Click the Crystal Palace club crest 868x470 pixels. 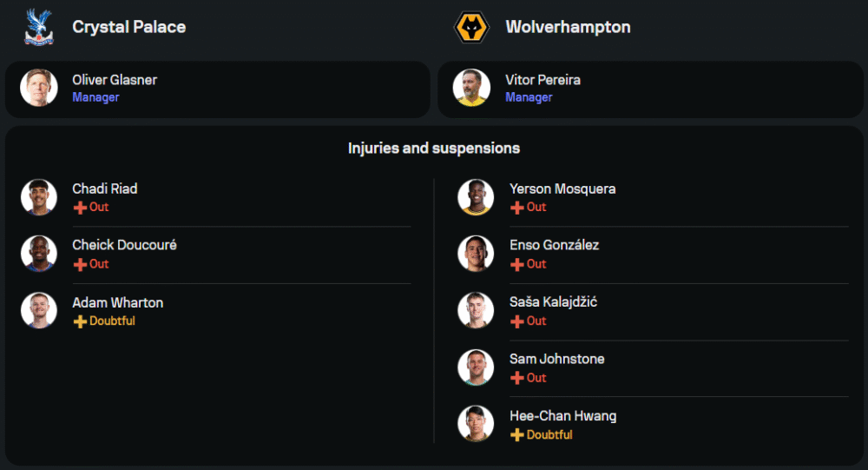point(38,27)
